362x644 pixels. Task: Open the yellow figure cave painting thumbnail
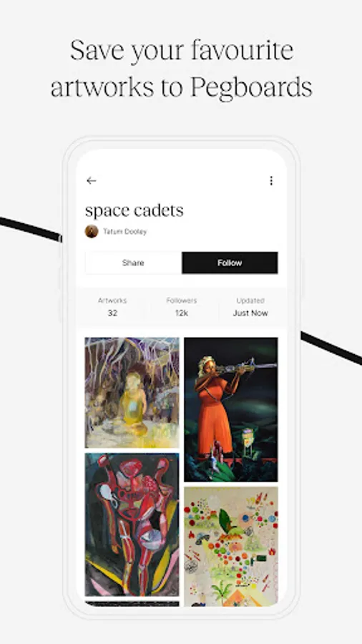(x=132, y=393)
